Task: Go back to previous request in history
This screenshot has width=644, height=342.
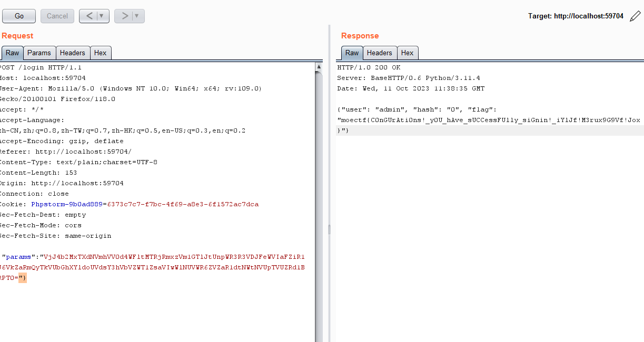Action: click(88, 16)
